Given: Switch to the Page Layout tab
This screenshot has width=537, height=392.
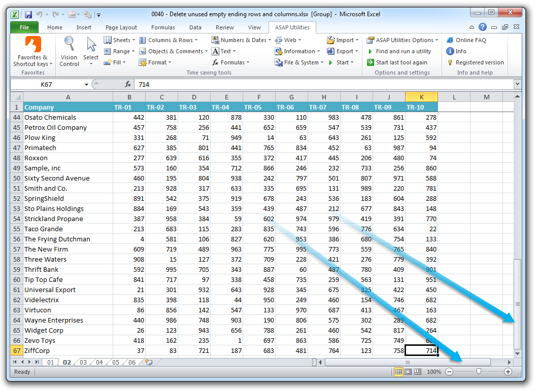Looking at the screenshot, I should 121,27.
